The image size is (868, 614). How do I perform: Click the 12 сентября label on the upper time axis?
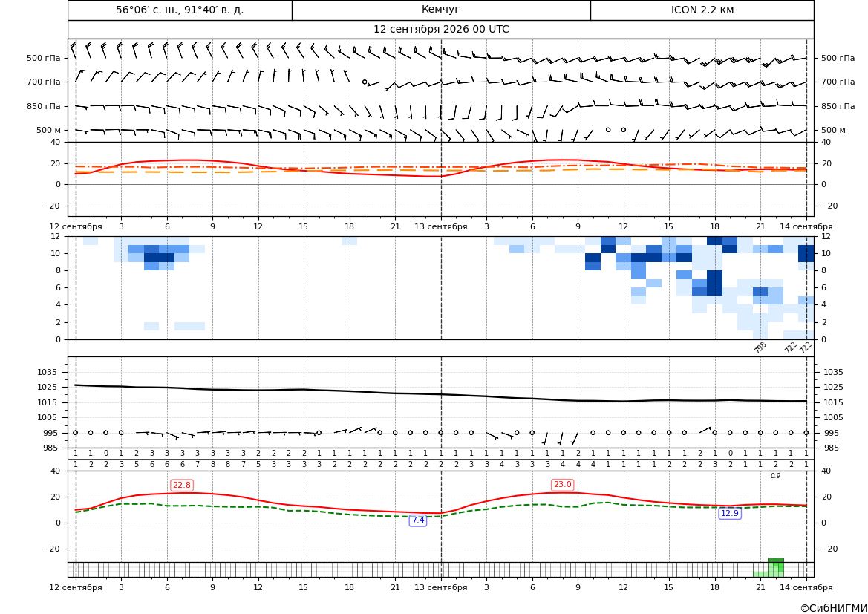point(76,226)
